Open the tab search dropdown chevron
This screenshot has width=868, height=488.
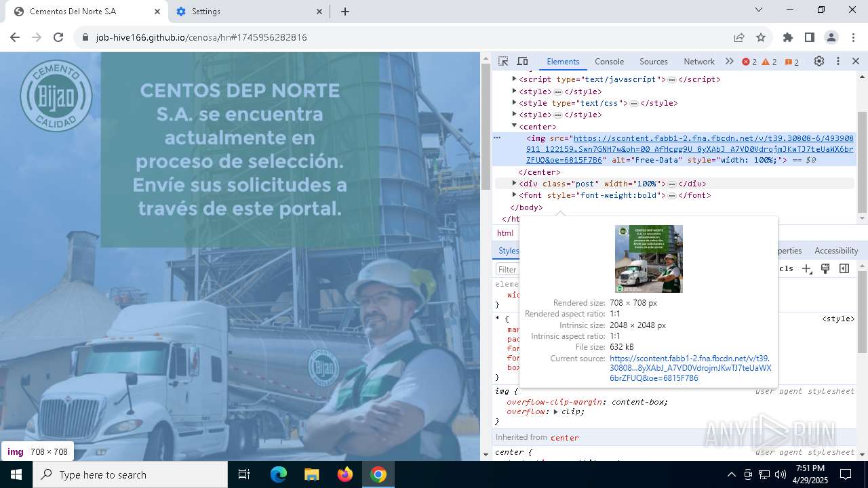(x=759, y=9)
